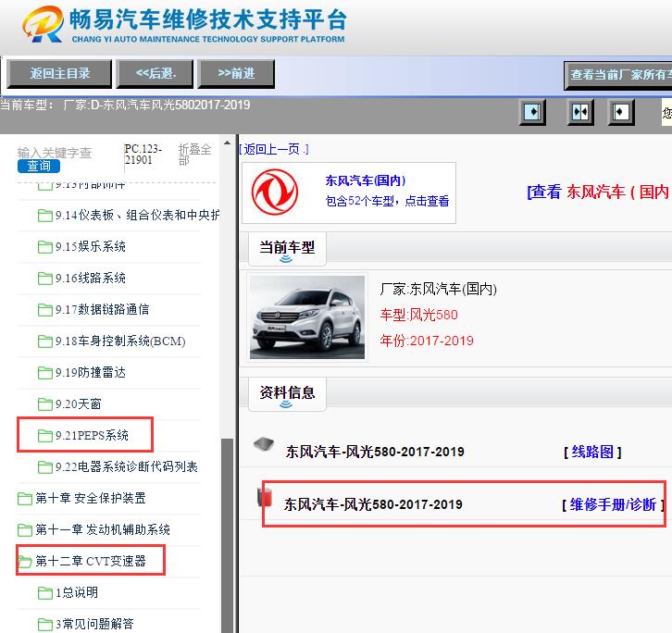Screen dimensions: 672x633
Task: Click folder icon of 9.21PEPS系统
Action: (x=45, y=436)
